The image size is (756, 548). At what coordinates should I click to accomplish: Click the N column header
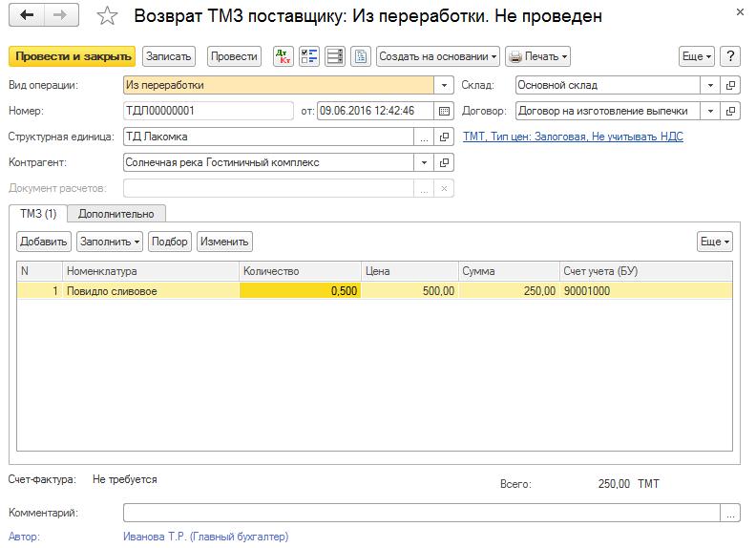coord(39,271)
